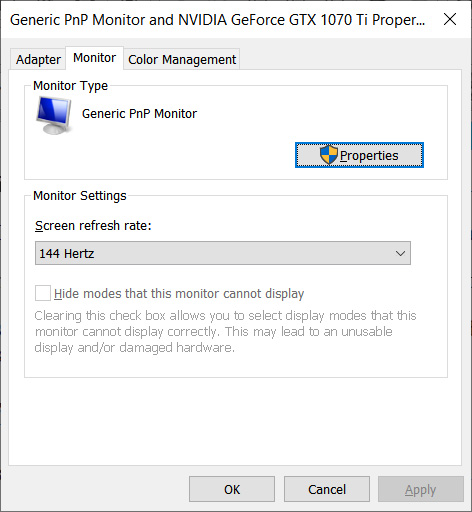Open the 144 Hertz refresh rate dropdown
The height and width of the screenshot is (512, 472).
(223, 253)
